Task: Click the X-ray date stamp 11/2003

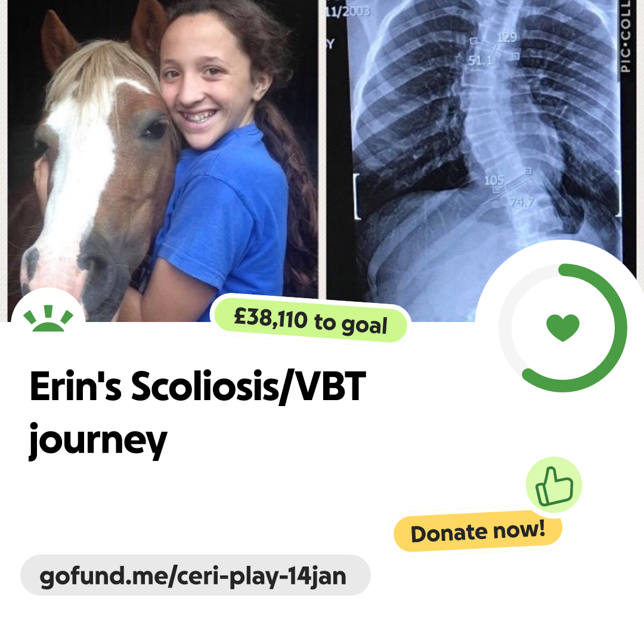Action: click(x=348, y=11)
